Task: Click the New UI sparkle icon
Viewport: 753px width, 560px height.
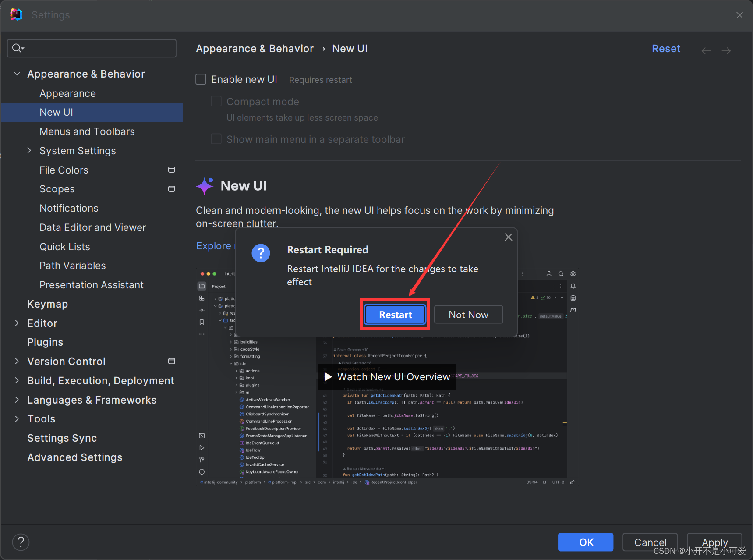Action: [x=205, y=186]
